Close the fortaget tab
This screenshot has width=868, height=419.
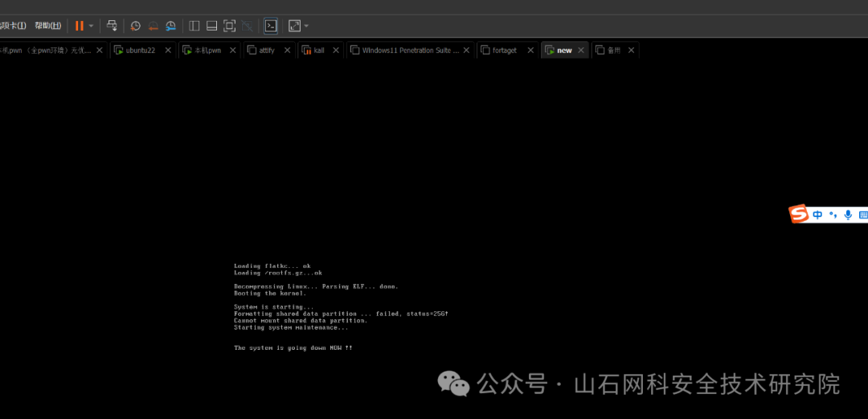pos(530,51)
